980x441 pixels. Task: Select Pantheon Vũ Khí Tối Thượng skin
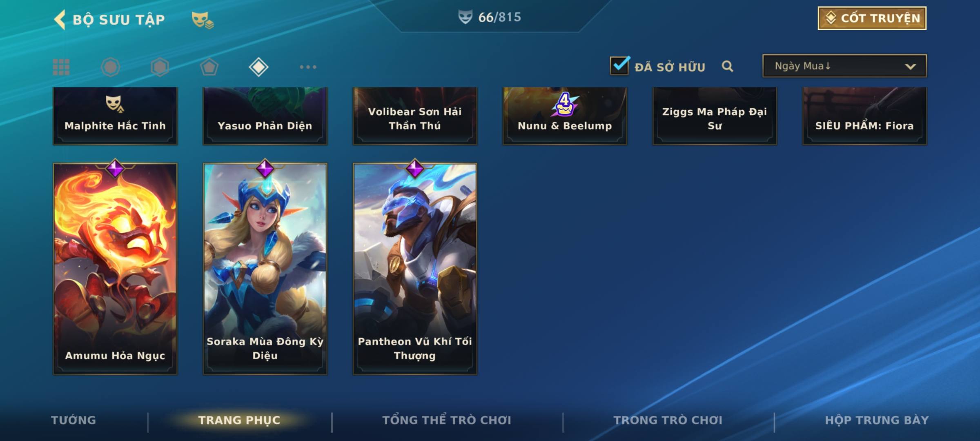(x=415, y=269)
